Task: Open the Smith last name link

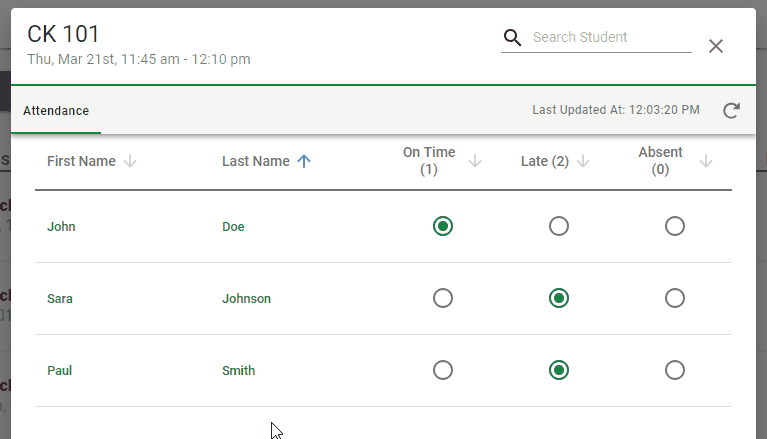Action: pos(238,370)
